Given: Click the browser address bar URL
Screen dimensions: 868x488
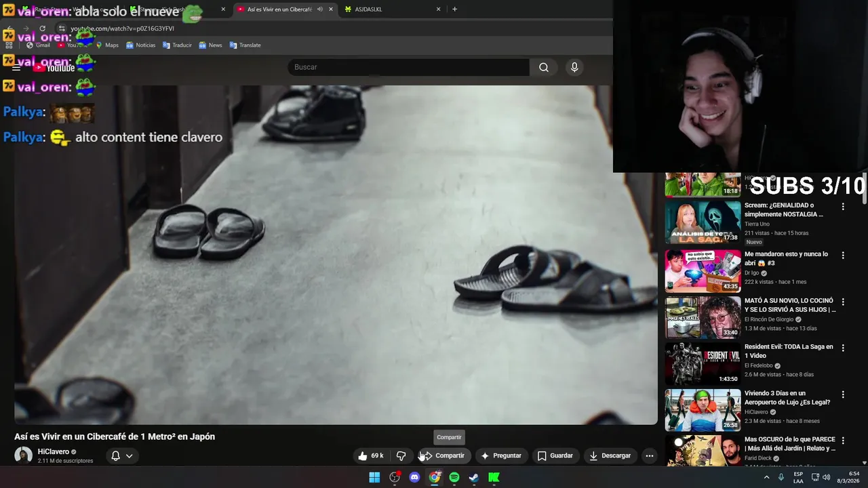Looking at the screenshot, I should pyautogui.click(x=122, y=28).
